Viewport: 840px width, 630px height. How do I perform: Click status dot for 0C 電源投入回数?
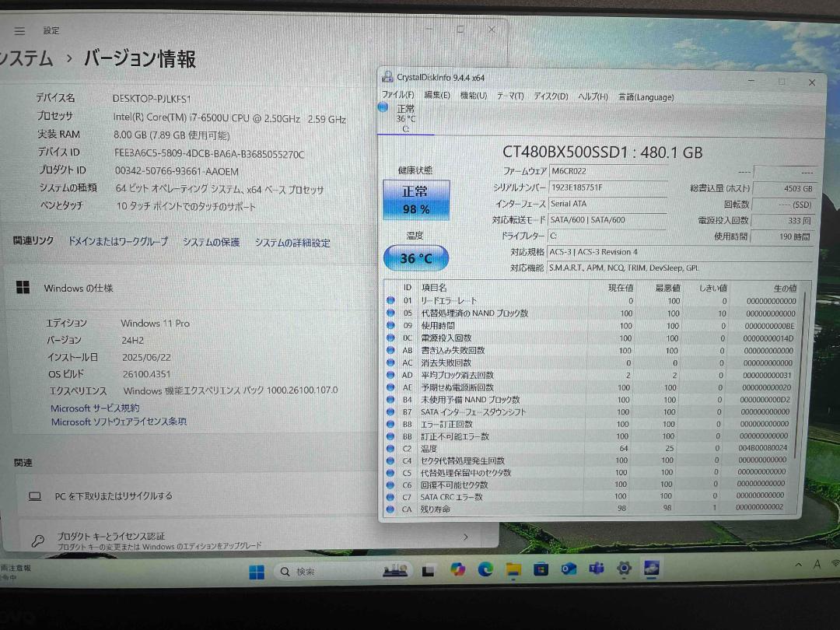390,338
